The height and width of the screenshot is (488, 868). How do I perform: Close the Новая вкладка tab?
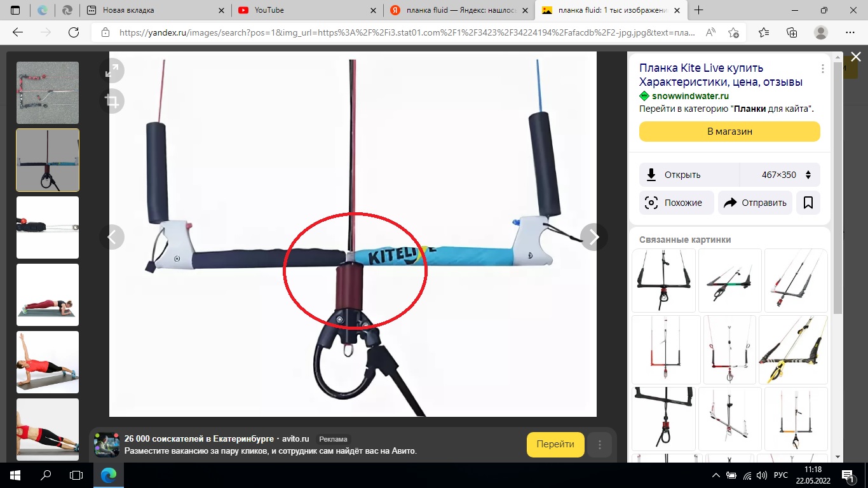[221, 10]
